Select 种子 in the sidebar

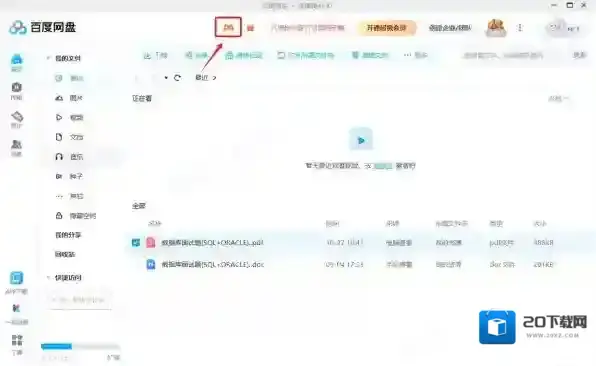coord(76,176)
